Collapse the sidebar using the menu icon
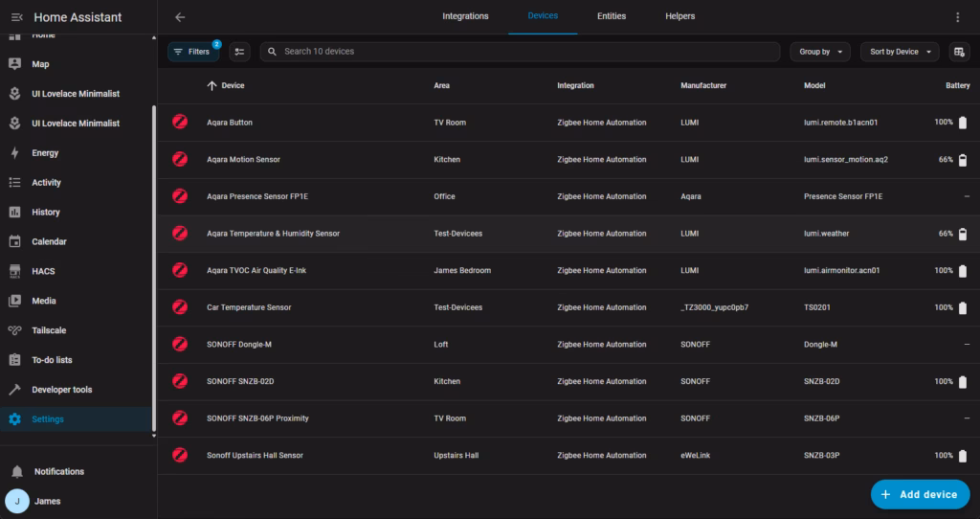The image size is (980, 519). click(x=16, y=17)
